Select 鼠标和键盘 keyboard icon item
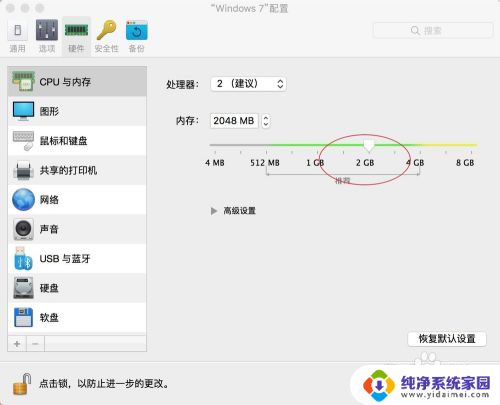 point(77,141)
